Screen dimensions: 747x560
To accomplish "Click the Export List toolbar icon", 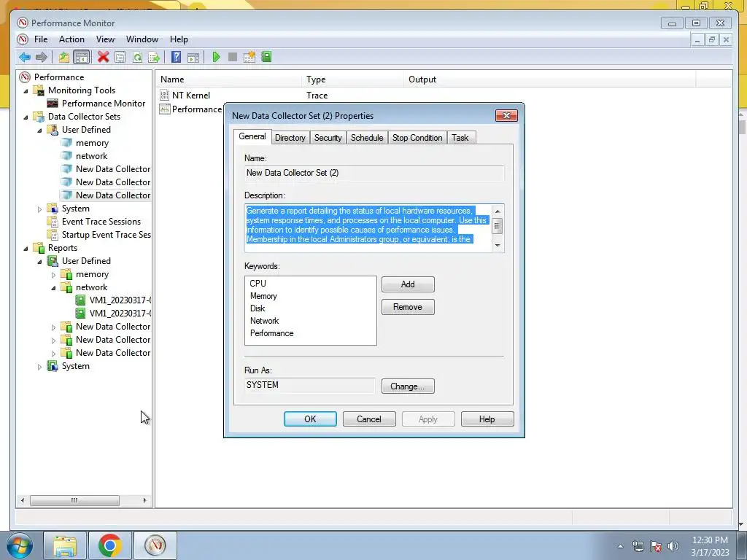I will pyautogui.click(x=154, y=57).
